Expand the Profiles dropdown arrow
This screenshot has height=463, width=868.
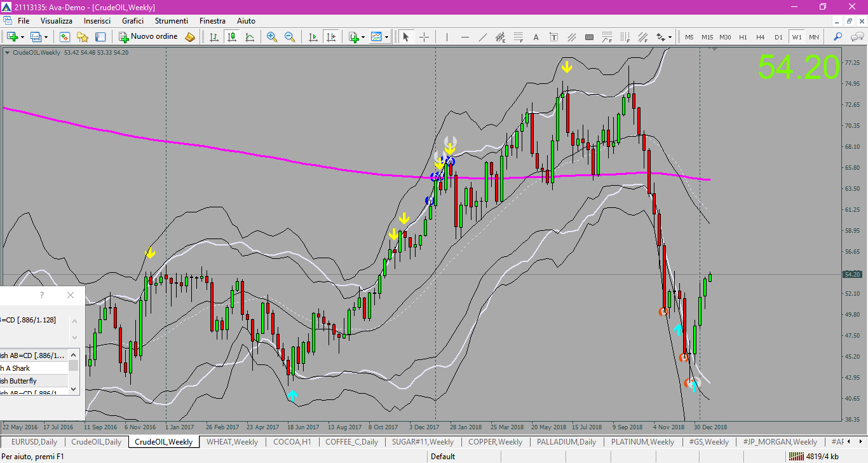tap(46, 37)
